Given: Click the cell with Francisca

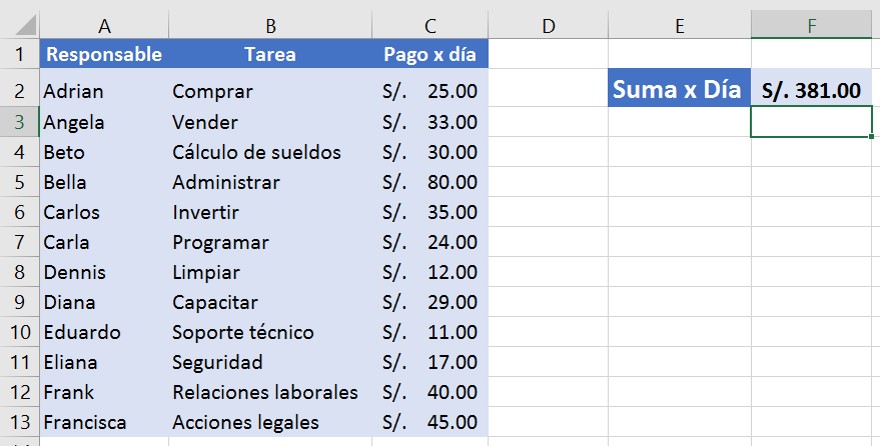Looking at the screenshot, I should pyautogui.click(x=104, y=422).
